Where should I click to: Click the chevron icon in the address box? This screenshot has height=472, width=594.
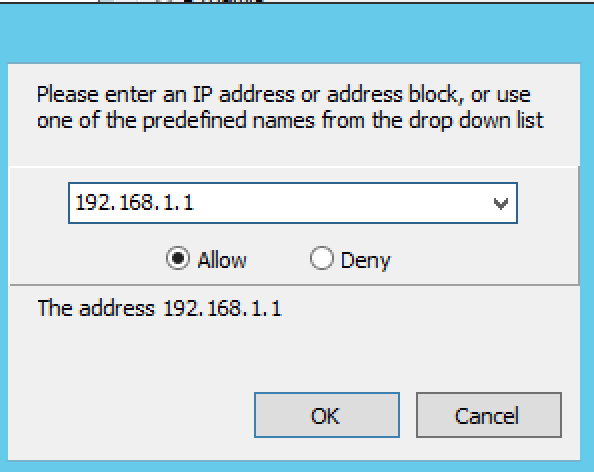click(x=500, y=203)
